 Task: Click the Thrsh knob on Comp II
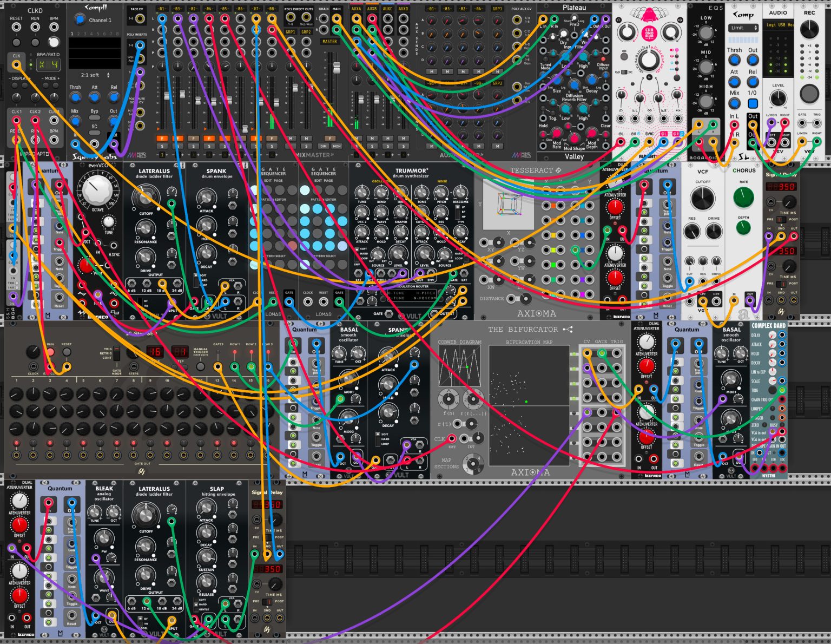click(75, 98)
